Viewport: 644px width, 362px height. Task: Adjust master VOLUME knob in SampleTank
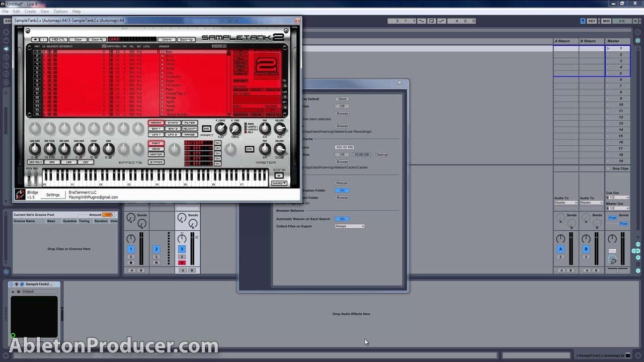coord(279,149)
